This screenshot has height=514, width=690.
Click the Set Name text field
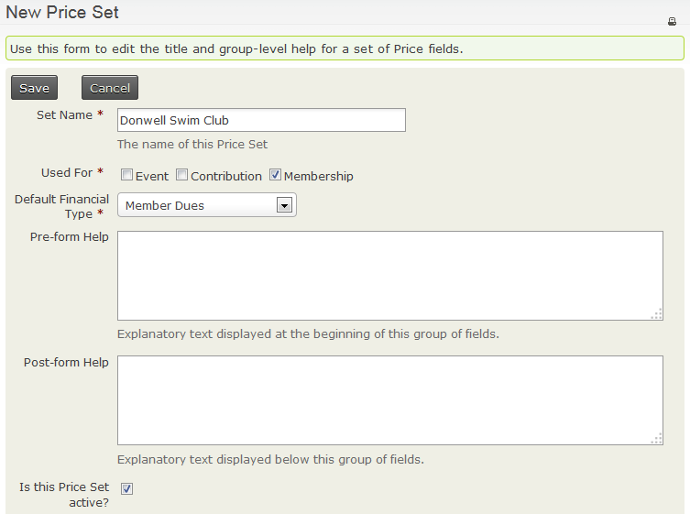(261, 120)
